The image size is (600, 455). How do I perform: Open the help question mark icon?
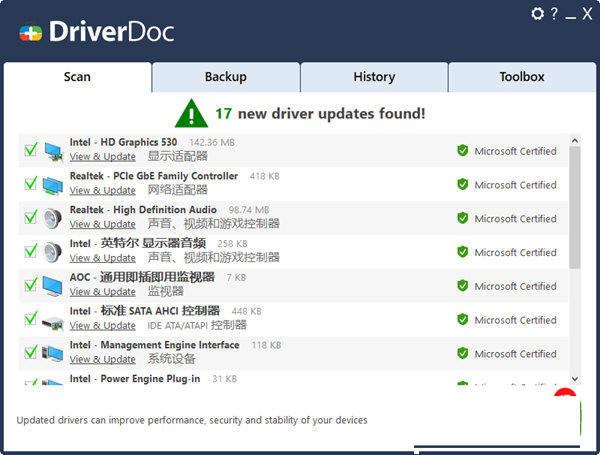click(x=554, y=14)
